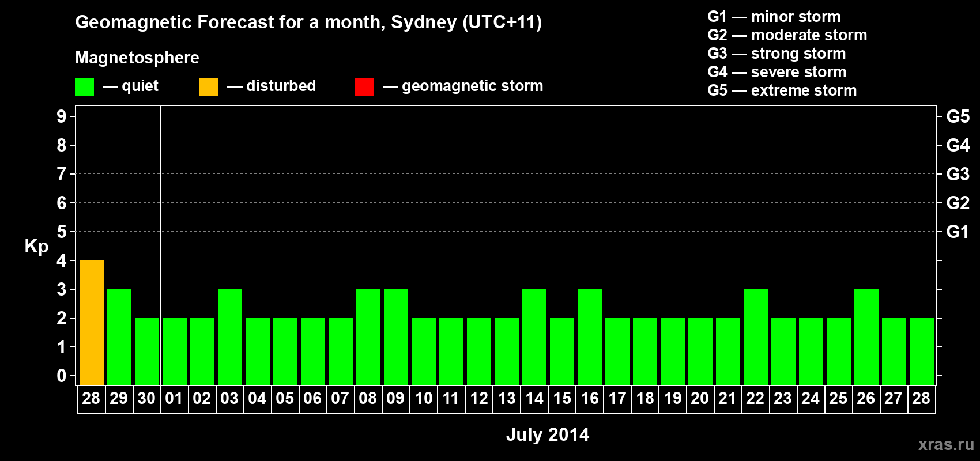
Task: Click the '— geomagnetic storm' legend label
Action: [463, 86]
